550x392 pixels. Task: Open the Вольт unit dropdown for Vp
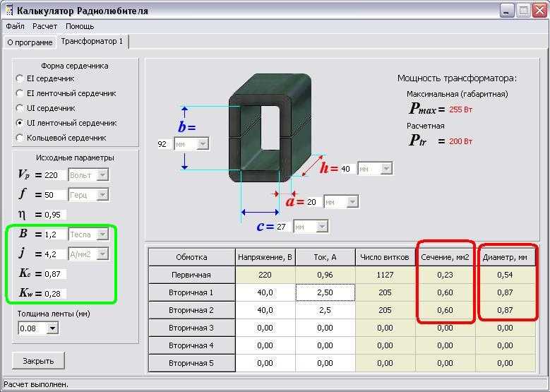coord(102,174)
